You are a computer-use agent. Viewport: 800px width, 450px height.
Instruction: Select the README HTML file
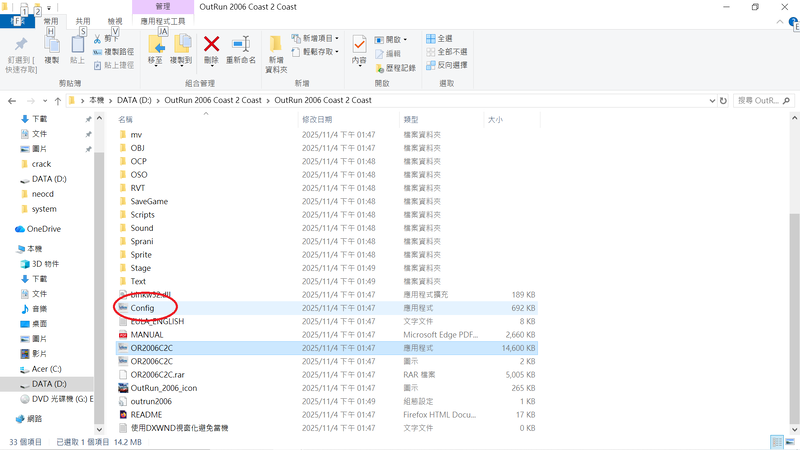[x=327, y=415]
